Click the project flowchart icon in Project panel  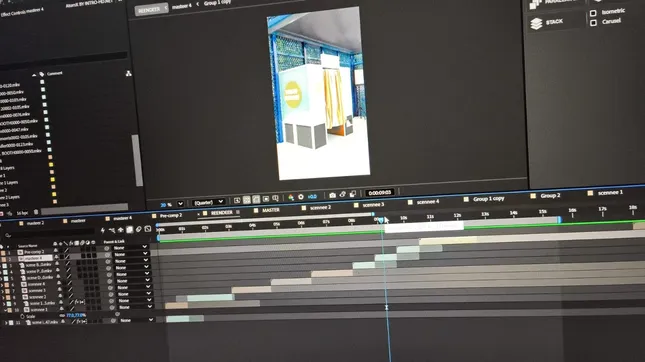tap(128, 73)
